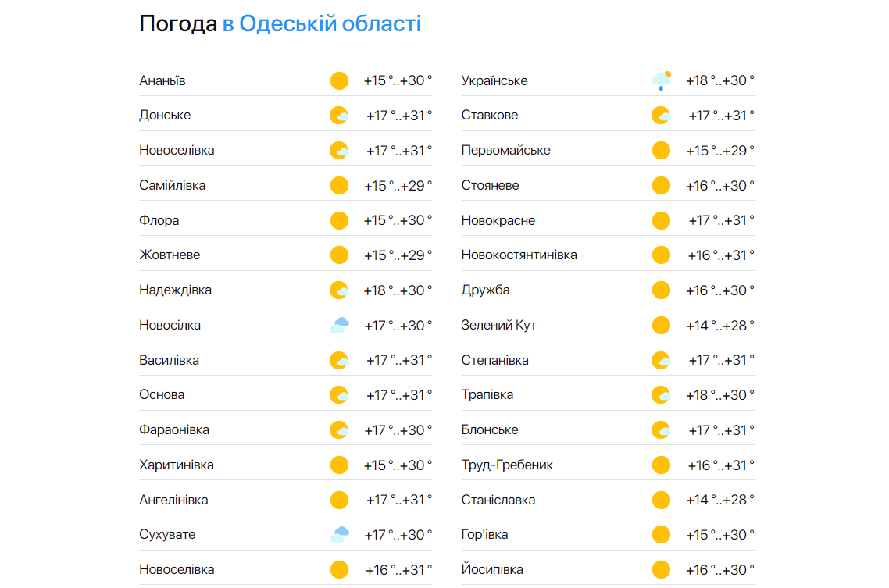The height and width of the screenshot is (588, 889).
Task: Click the partly cloudy icon beside Трапівка
Action: click(662, 394)
